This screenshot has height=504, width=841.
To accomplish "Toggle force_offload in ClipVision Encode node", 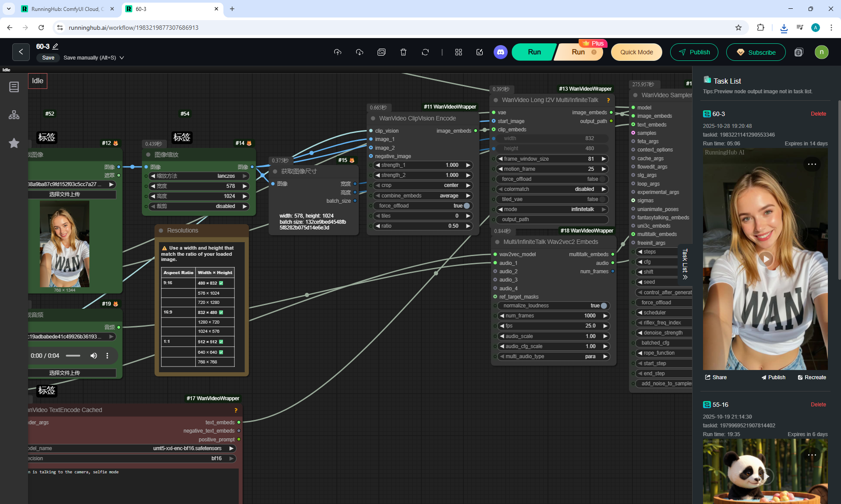I will coord(466,206).
